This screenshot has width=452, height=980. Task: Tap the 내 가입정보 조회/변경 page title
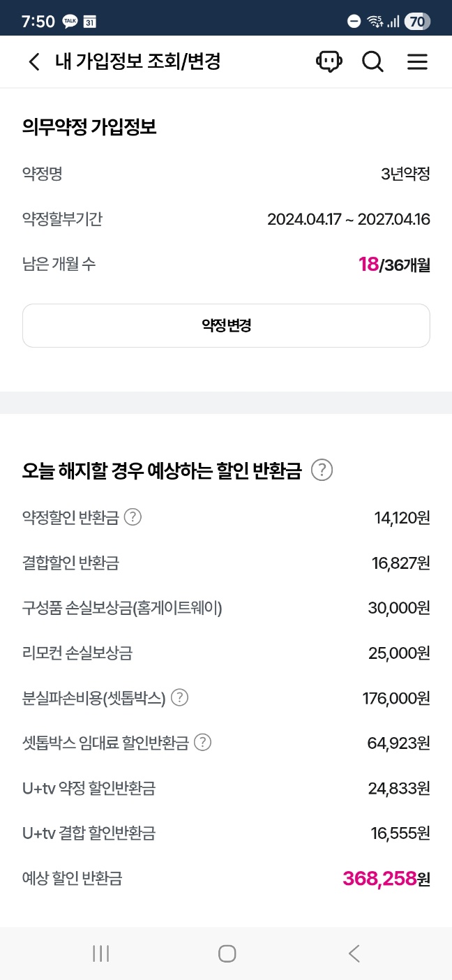pyautogui.click(x=137, y=62)
